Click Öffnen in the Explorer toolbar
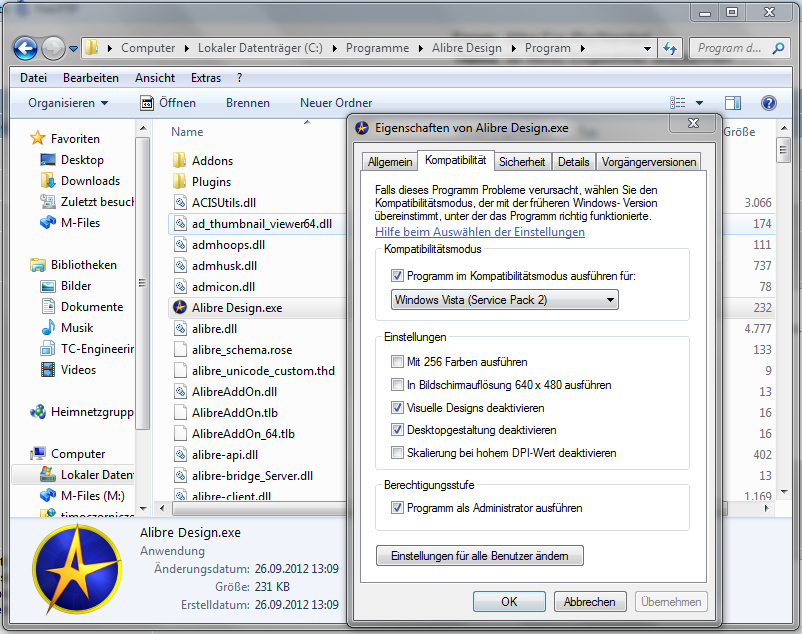The image size is (802, 634). [168, 103]
